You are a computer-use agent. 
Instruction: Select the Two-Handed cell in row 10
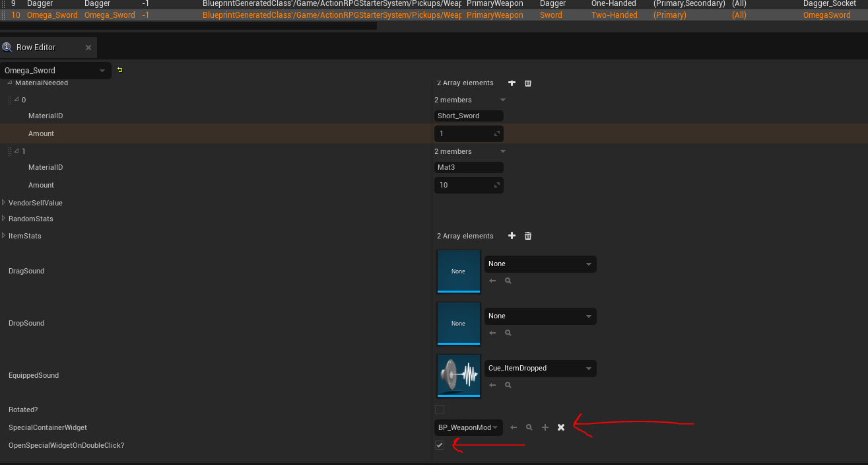point(615,15)
